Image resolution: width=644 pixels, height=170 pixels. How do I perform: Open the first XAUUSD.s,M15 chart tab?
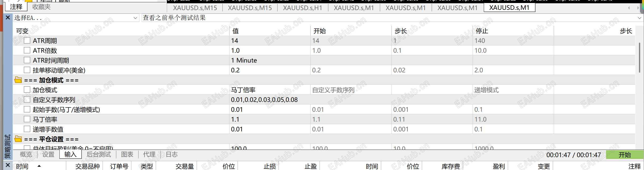(x=195, y=8)
